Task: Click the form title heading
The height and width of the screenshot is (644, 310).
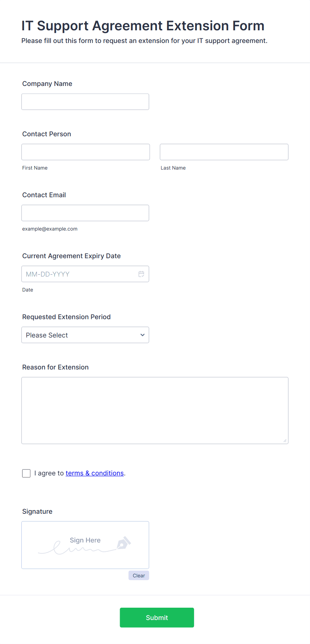Action: tap(143, 26)
